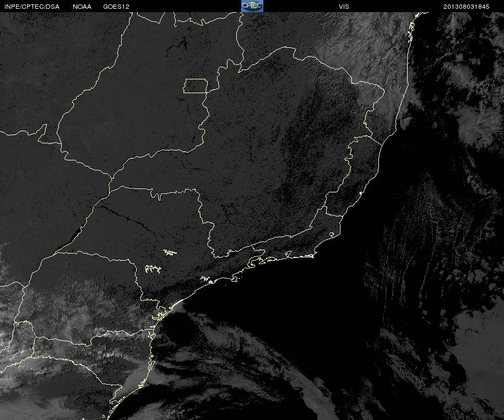Click the VIS channel label

tap(344, 7)
